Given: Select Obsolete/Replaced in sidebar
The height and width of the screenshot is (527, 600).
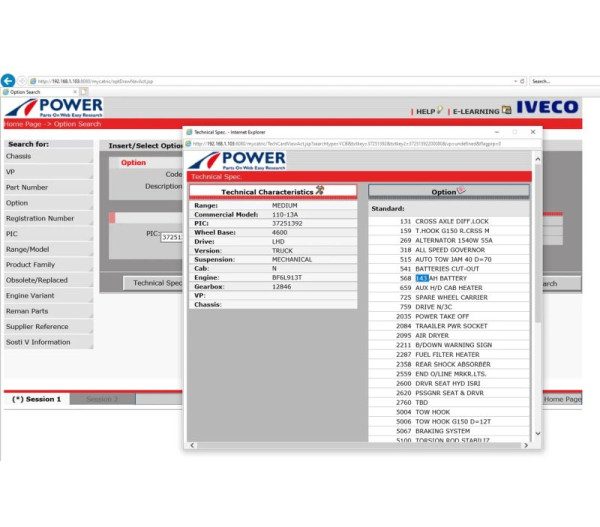Looking at the screenshot, I should (x=38, y=280).
